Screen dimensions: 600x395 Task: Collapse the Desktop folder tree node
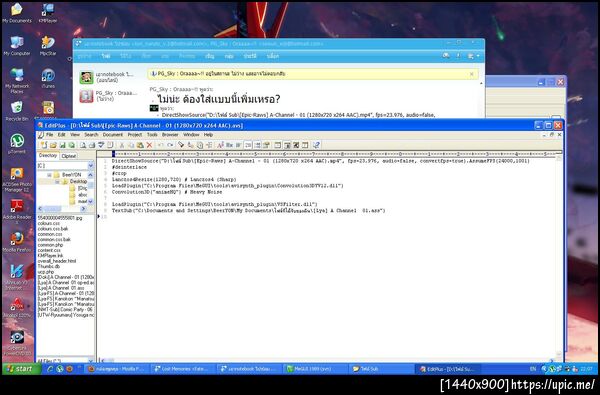point(57,181)
